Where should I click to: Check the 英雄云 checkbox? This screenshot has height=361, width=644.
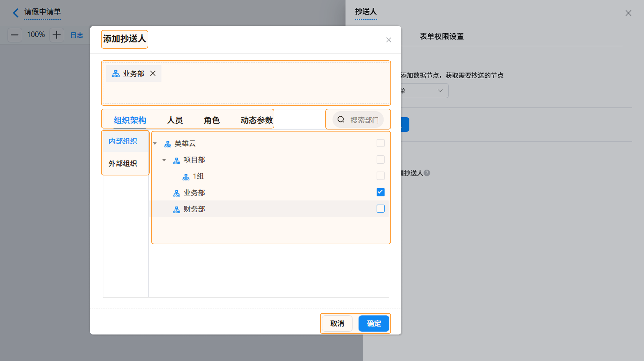coord(380,143)
